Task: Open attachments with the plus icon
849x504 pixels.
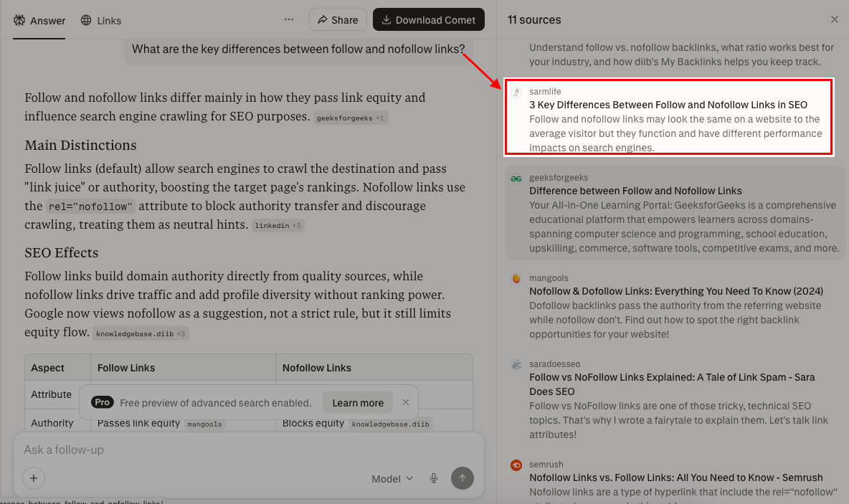Action: 34,478
